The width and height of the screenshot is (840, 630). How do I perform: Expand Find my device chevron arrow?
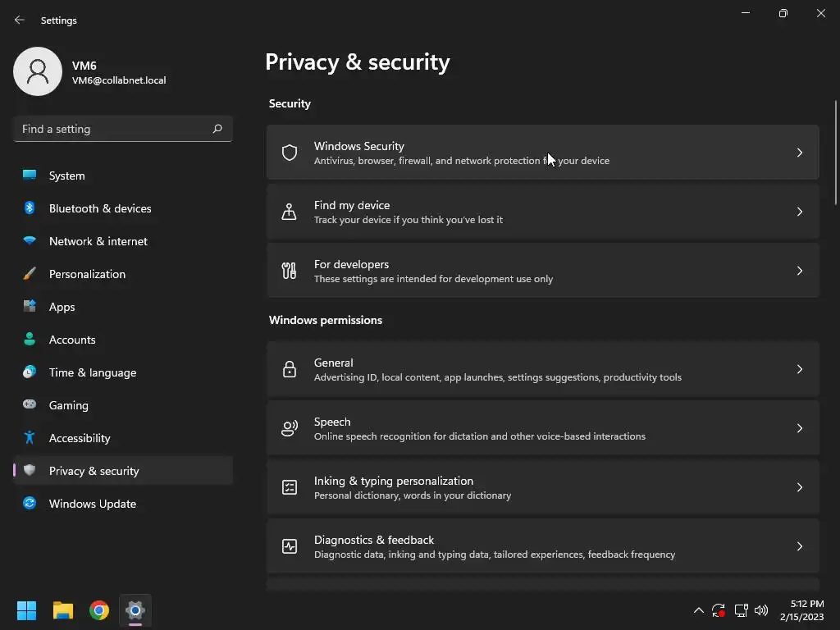tap(800, 212)
